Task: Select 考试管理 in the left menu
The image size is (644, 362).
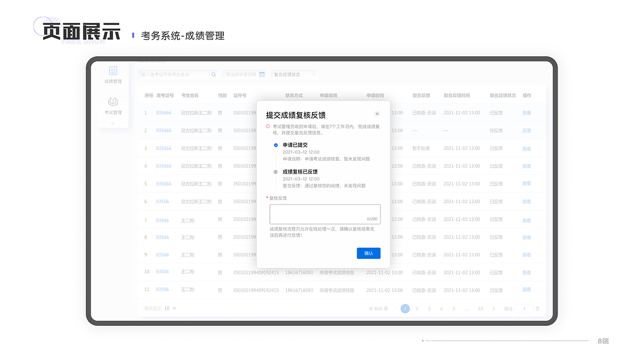Action: [113, 112]
